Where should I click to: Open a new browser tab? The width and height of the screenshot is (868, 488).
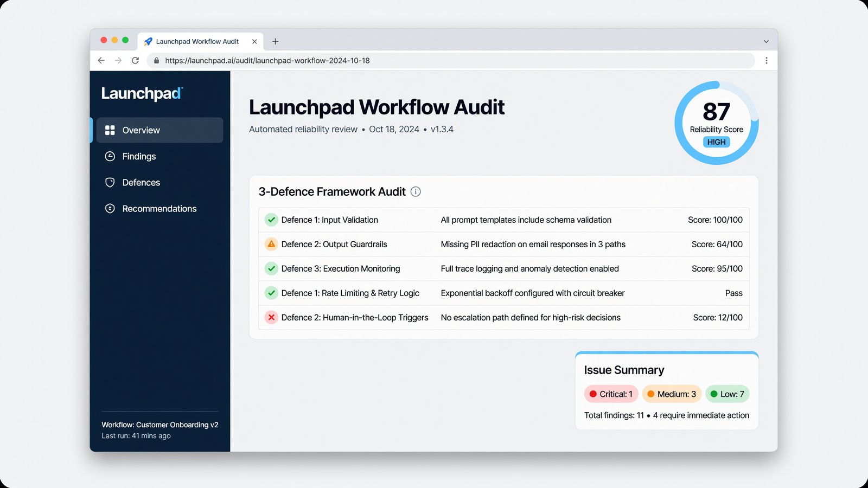tap(276, 41)
